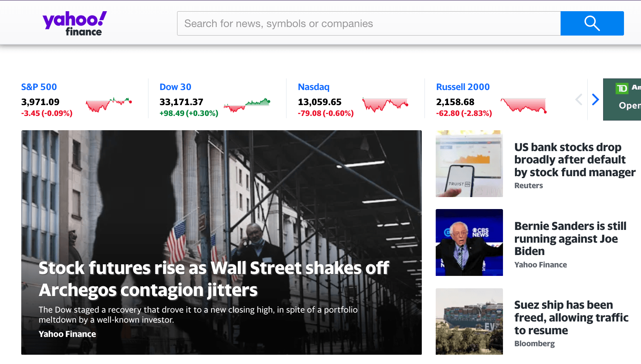The width and height of the screenshot is (641, 364).
Task: Click the Suez container ship thumbnail
Action: 469,321
